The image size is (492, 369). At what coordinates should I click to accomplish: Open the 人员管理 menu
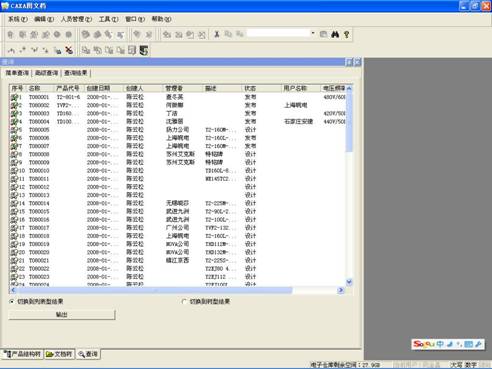[76, 19]
